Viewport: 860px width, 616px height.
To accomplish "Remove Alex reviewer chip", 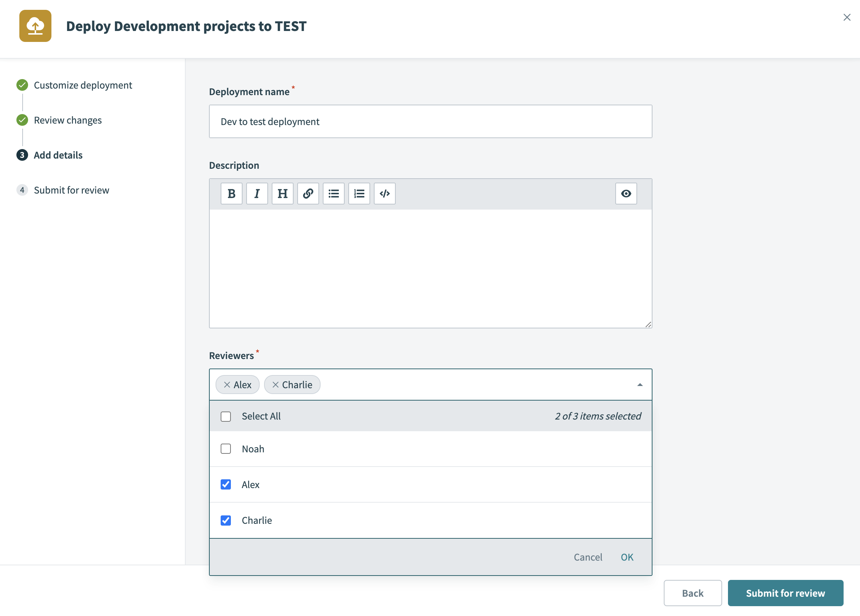I will pyautogui.click(x=227, y=385).
